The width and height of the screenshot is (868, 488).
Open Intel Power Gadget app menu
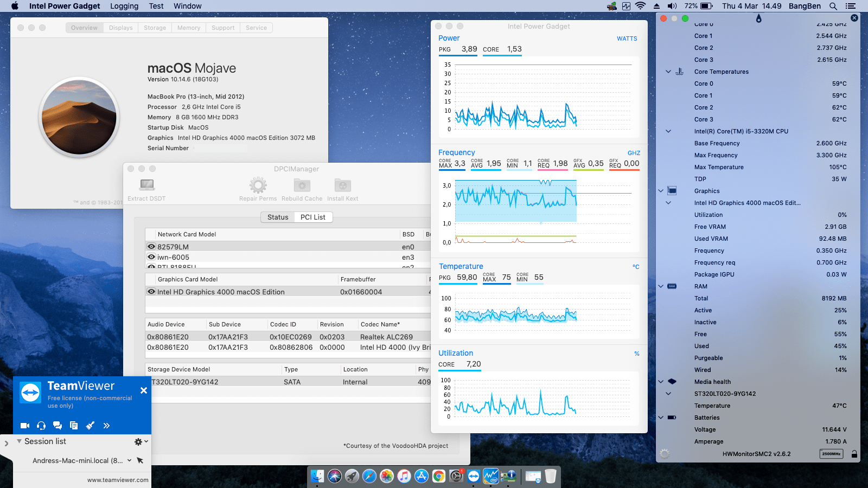tap(65, 6)
